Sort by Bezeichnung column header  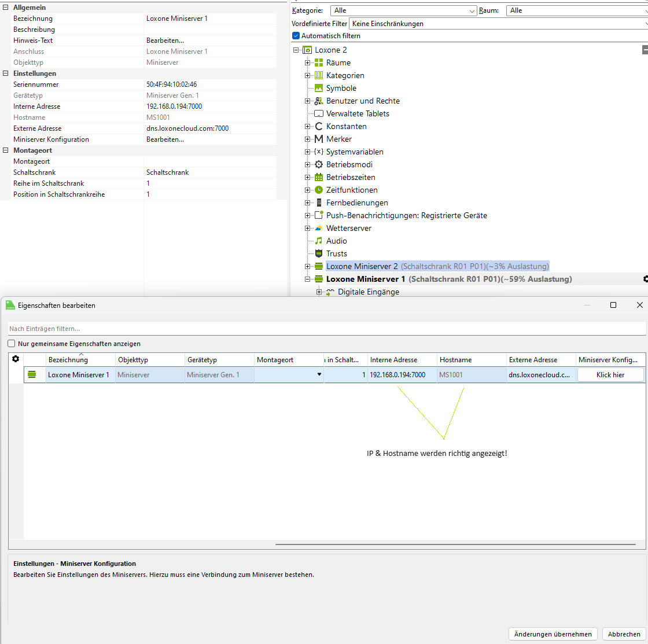coord(80,360)
